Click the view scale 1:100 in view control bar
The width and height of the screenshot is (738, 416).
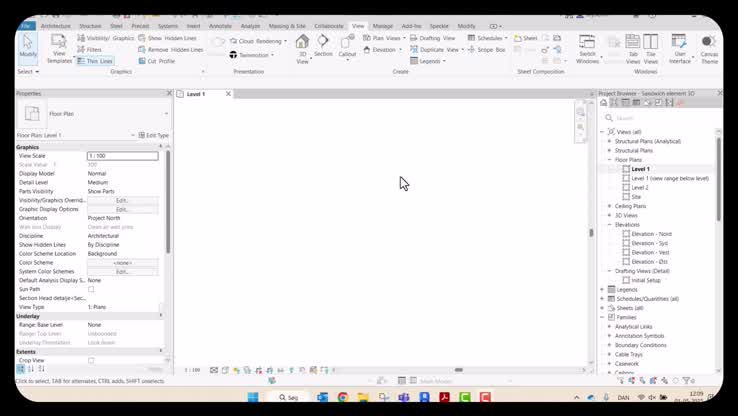click(192, 370)
